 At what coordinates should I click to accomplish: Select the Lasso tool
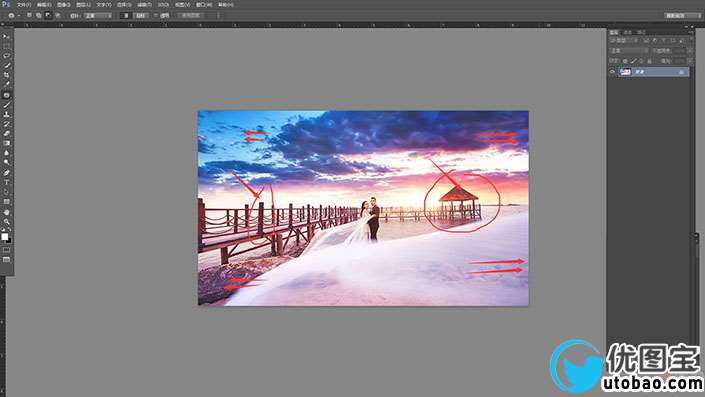pyautogui.click(x=6, y=56)
